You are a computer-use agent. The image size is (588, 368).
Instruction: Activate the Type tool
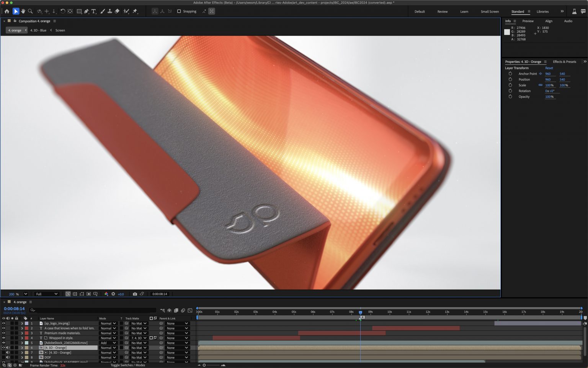(94, 11)
